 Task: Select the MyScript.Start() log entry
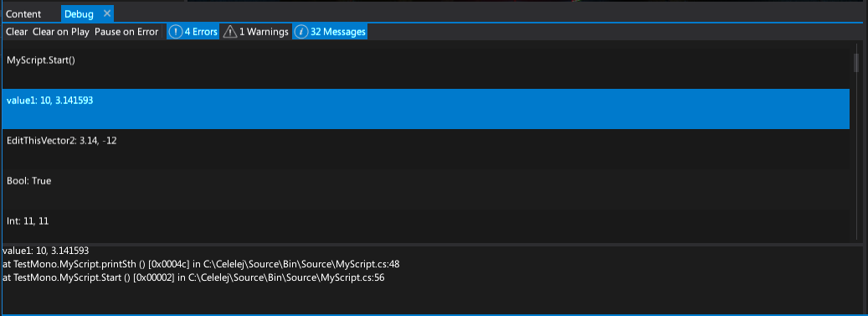click(x=426, y=69)
